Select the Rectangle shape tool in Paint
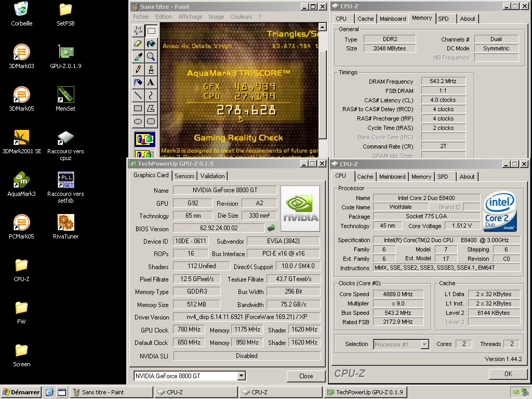 138,108
